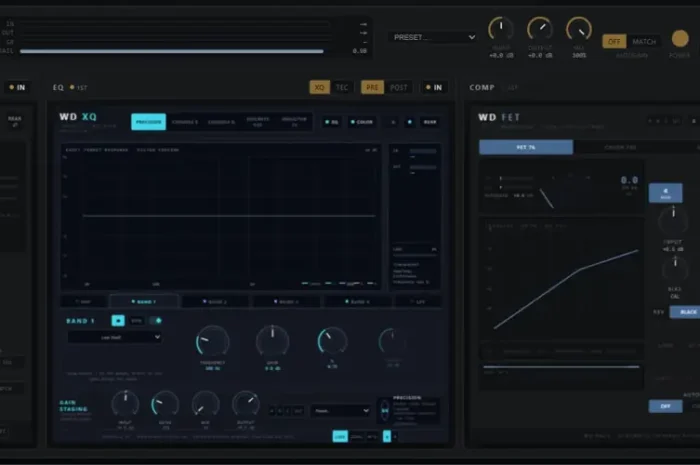Click the horizontal slider under the FET graph
Viewport: 700px width, 465px height.
tap(561, 367)
